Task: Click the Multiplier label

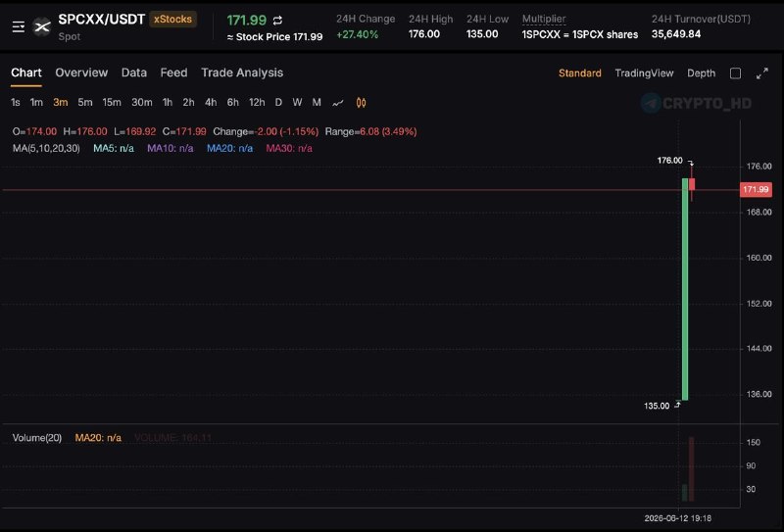Action: pos(544,19)
